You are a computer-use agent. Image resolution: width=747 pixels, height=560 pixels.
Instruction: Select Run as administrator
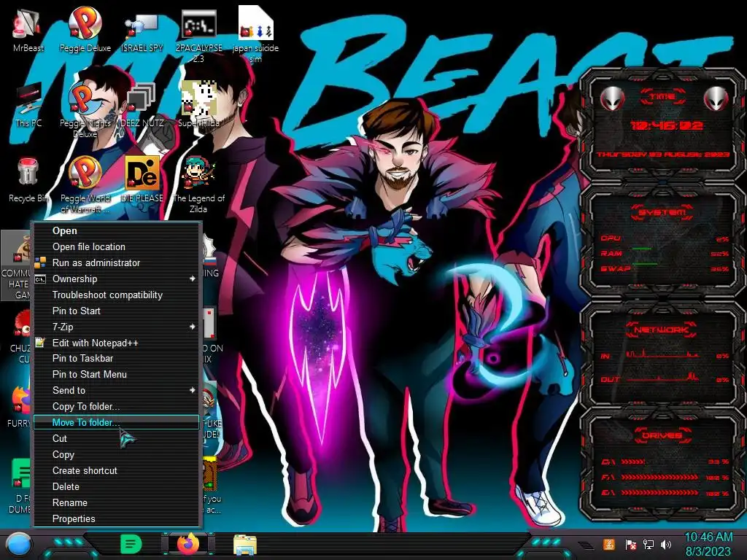(x=116, y=262)
